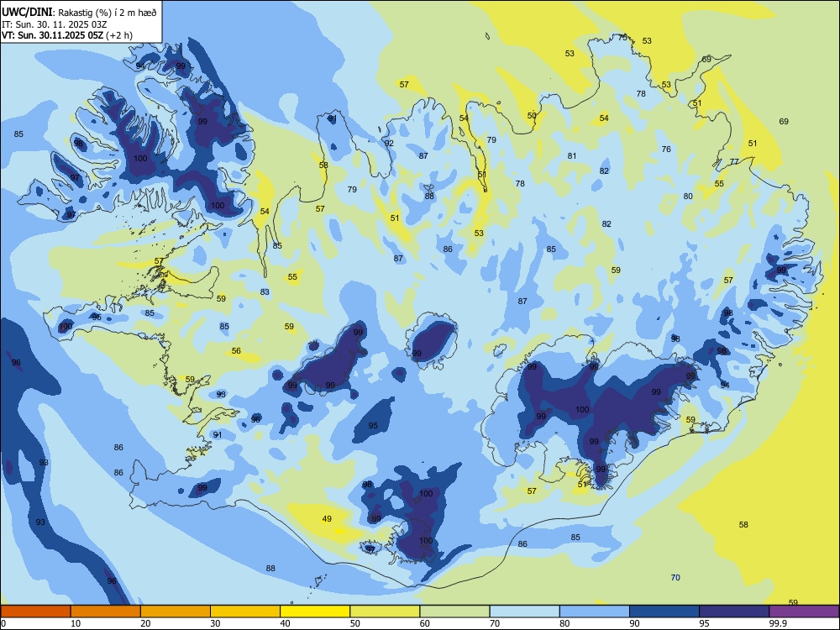Click the humidity value "49" on the map
Screen dimensions: 840x630
[x=327, y=518]
